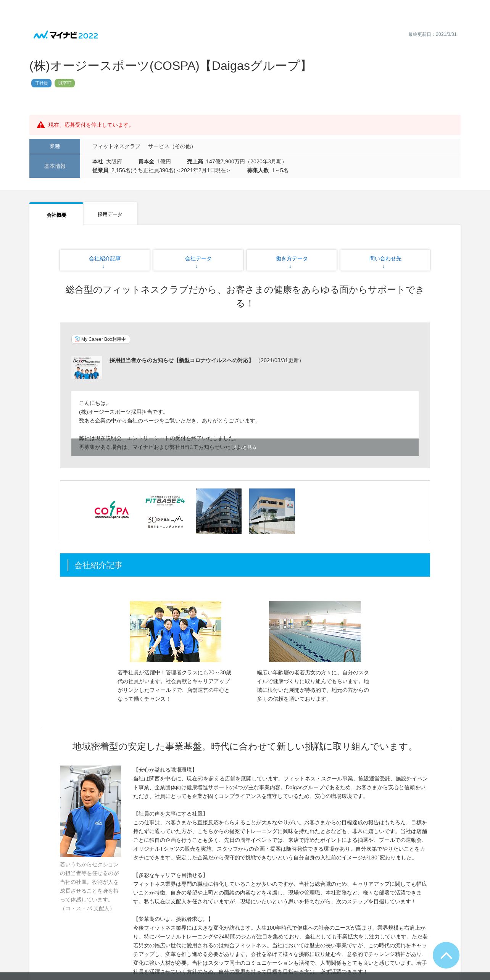Jump to 会社紹介記事 section
The height and width of the screenshot is (980, 490).
coord(105,260)
